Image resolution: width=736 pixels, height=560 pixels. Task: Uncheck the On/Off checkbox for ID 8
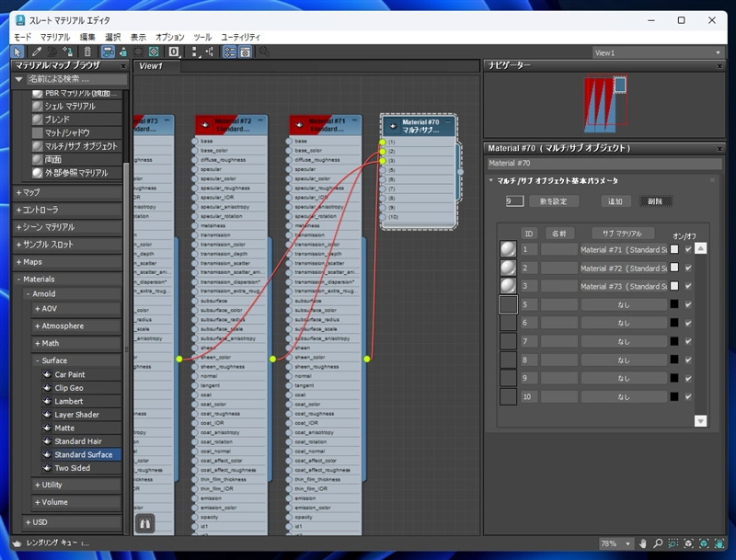click(x=688, y=360)
